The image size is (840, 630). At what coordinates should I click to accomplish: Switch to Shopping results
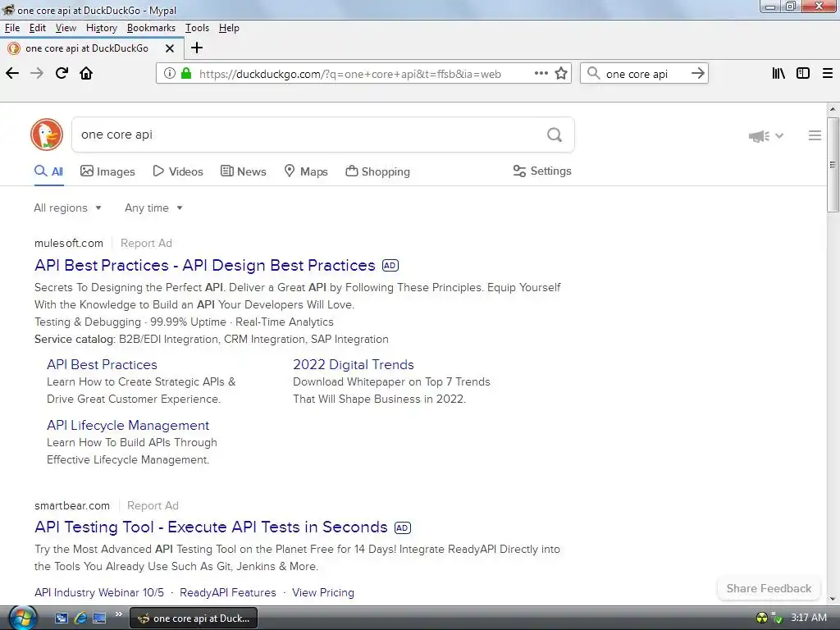pos(377,171)
